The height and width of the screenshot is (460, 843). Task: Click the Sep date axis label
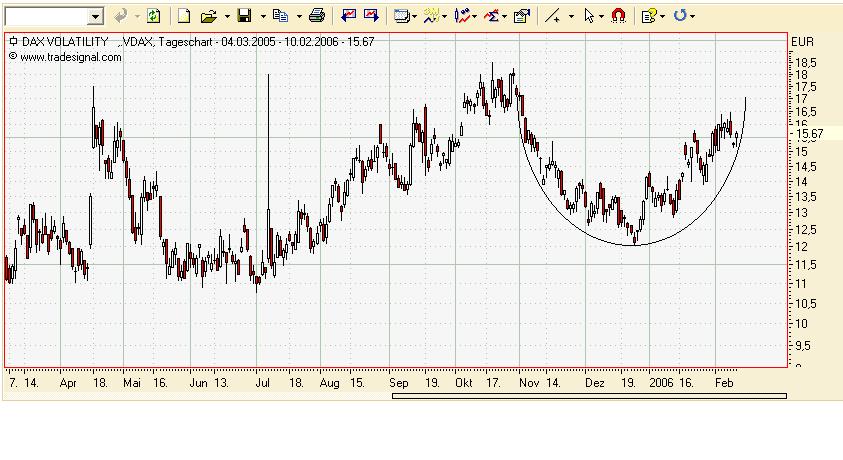coord(398,383)
